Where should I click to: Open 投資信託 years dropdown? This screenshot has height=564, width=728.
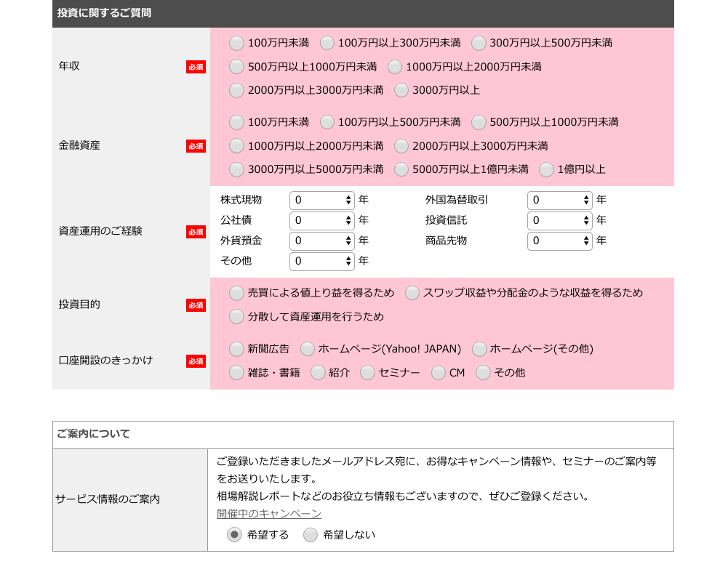coord(559,220)
